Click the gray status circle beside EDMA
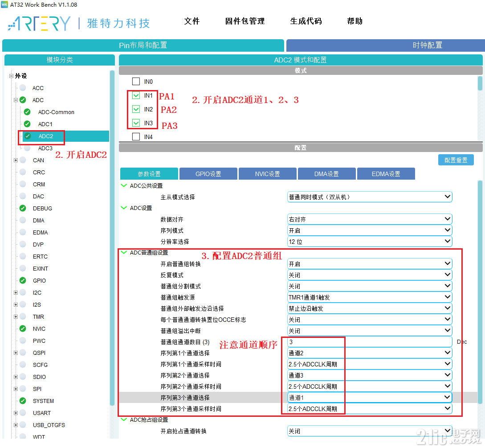This screenshot has height=448, width=485. 23,232
